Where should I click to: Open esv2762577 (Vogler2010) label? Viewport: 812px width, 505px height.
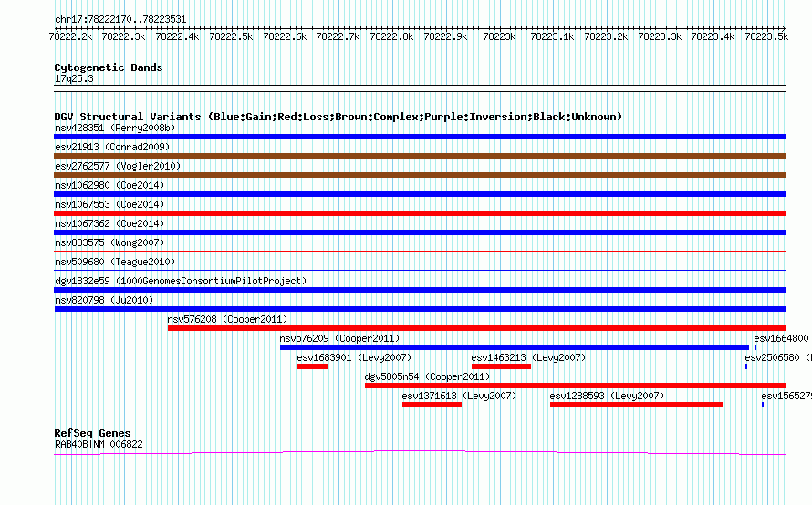pos(118,166)
